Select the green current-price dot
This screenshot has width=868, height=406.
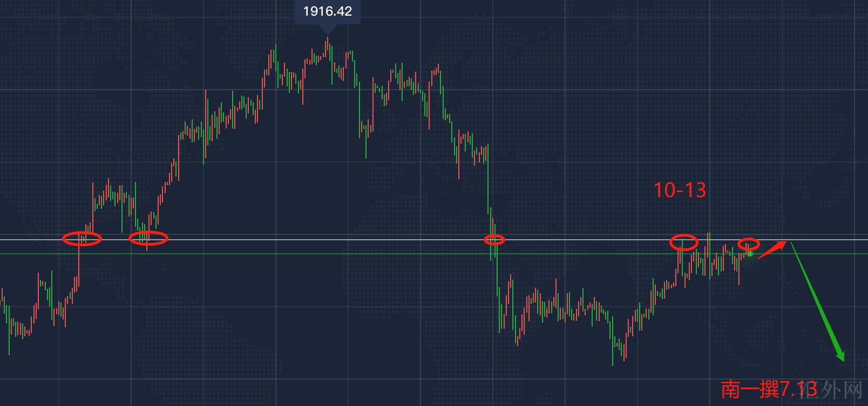pos(750,253)
